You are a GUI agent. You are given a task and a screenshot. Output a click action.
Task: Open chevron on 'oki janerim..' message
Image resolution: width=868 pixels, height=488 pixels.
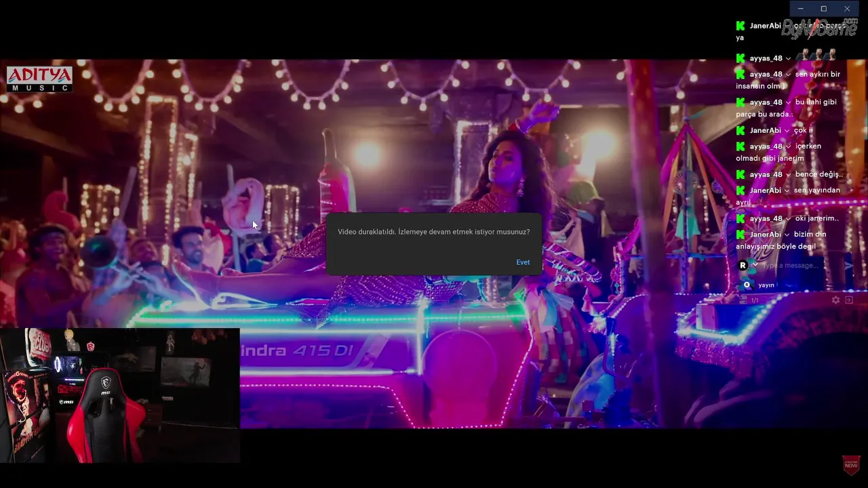click(788, 219)
